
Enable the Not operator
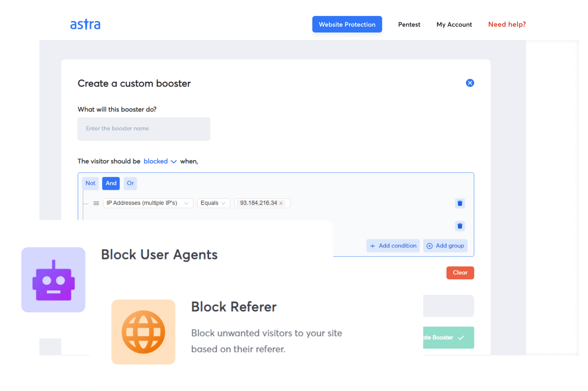[90, 183]
